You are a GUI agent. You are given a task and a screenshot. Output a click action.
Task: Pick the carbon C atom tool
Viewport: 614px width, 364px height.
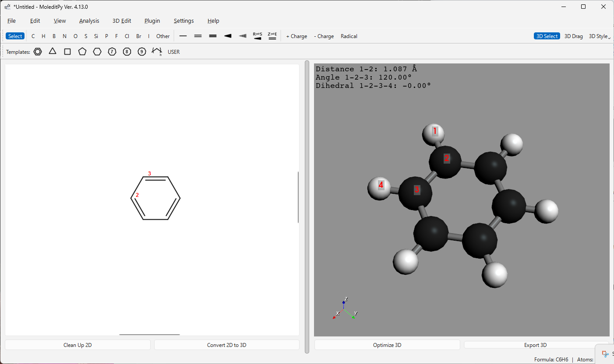click(x=33, y=36)
